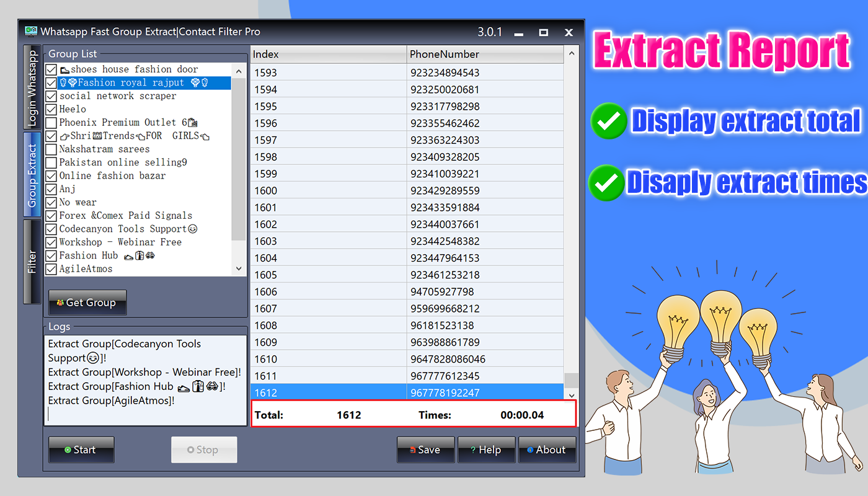Screen dimensions: 868x496
Task: Select index cell 1604
Action: (329, 258)
